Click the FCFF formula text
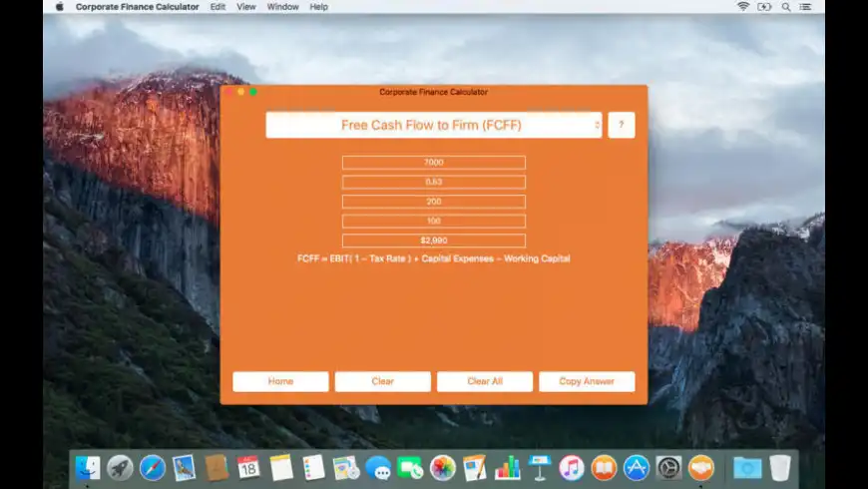The image size is (868, 489). (x=433, y=258)
